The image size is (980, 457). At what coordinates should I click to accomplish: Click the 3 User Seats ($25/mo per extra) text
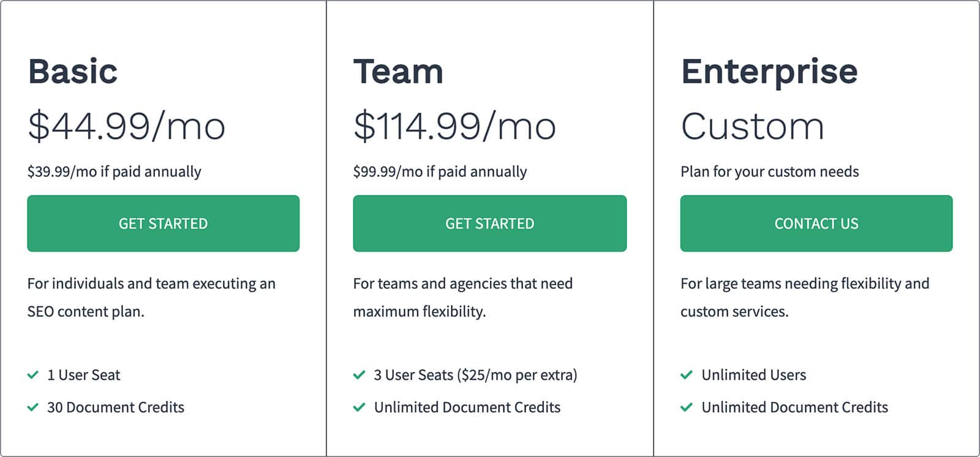[x=476, y=375]
